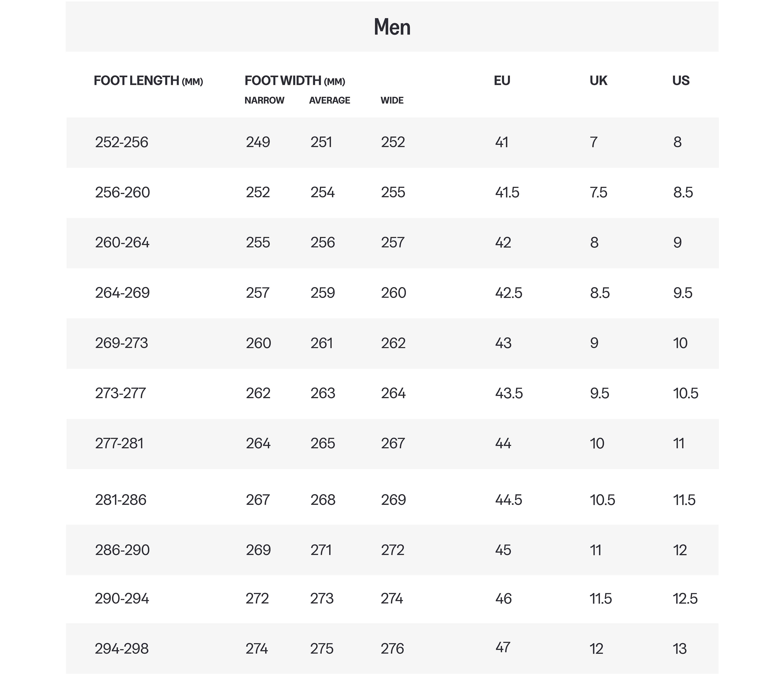Select the Narrow width subheader
The width and height of the screenshot is (784, 677).
264,100
